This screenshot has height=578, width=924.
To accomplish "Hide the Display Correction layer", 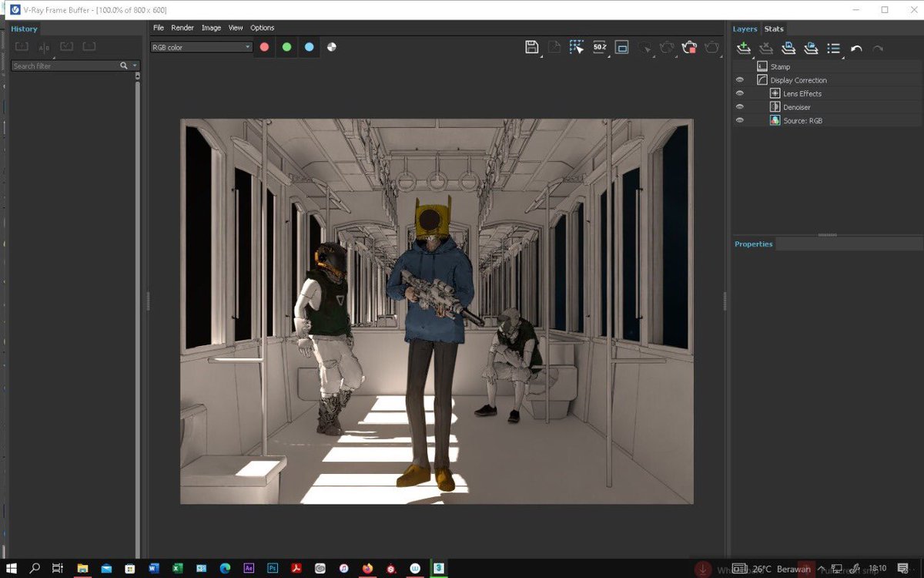I will pos(740,79).
